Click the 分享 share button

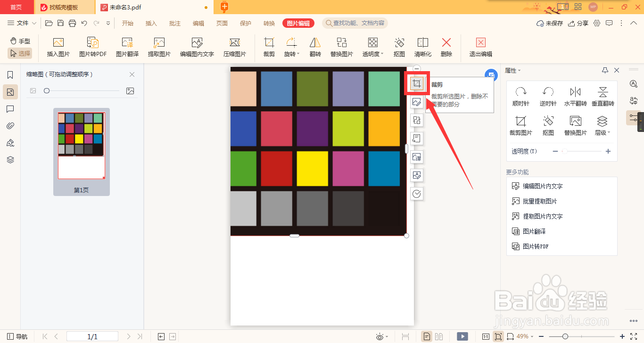pos(578,23)
